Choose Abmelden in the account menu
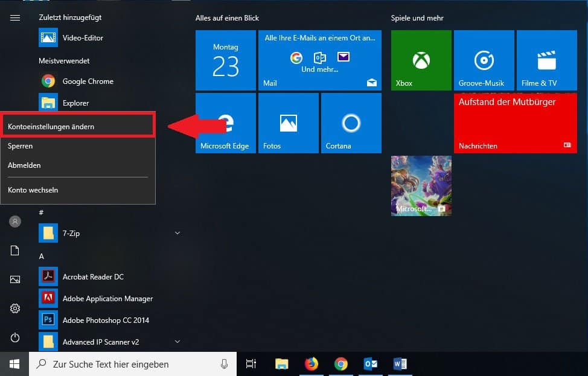Screen dimensions: 588x376 [24, 165]
